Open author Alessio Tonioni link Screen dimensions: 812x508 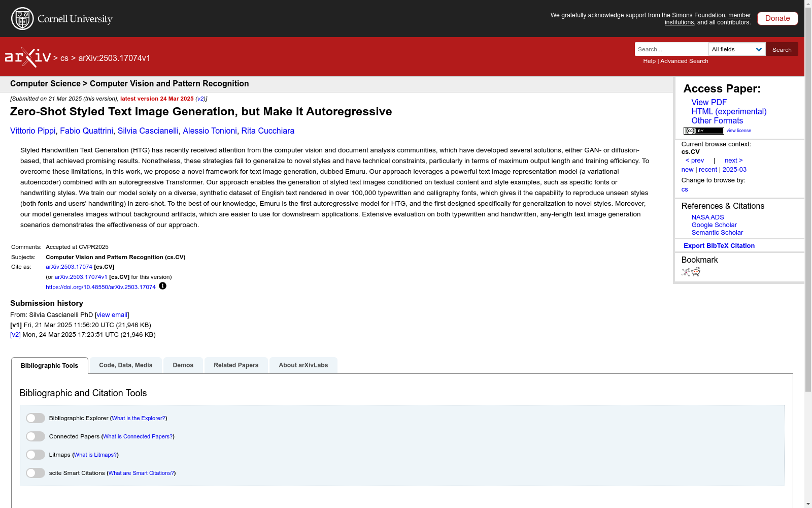click(210, 131)
